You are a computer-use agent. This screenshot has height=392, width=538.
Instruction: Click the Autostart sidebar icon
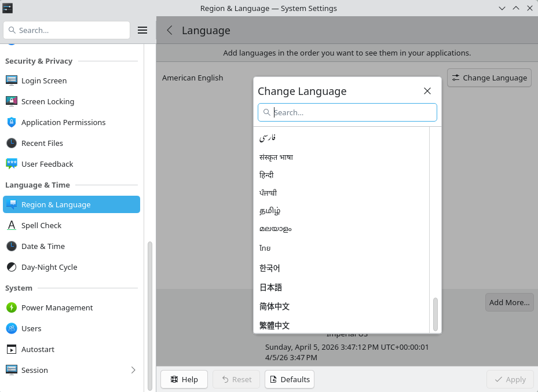click(x=12, y=349)
